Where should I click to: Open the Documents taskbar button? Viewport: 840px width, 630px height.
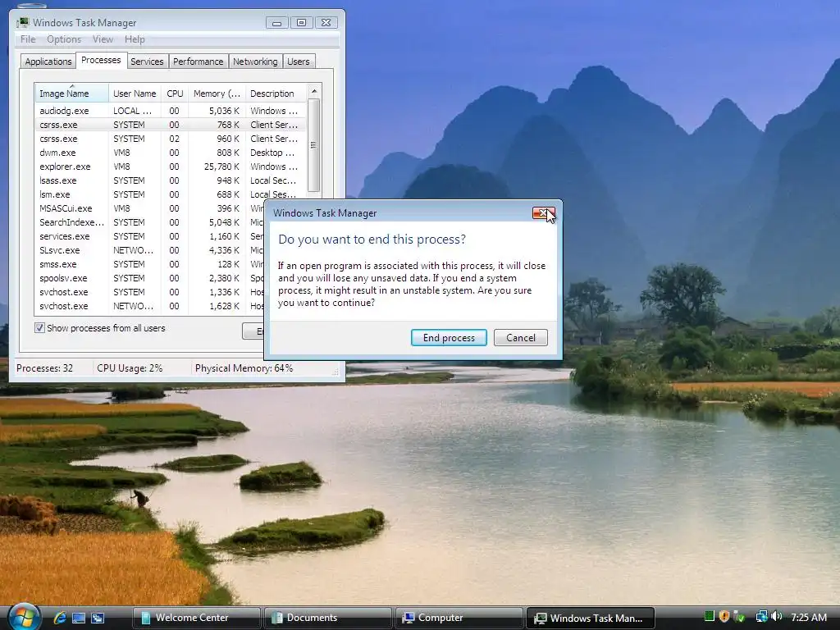click(327, 618)
